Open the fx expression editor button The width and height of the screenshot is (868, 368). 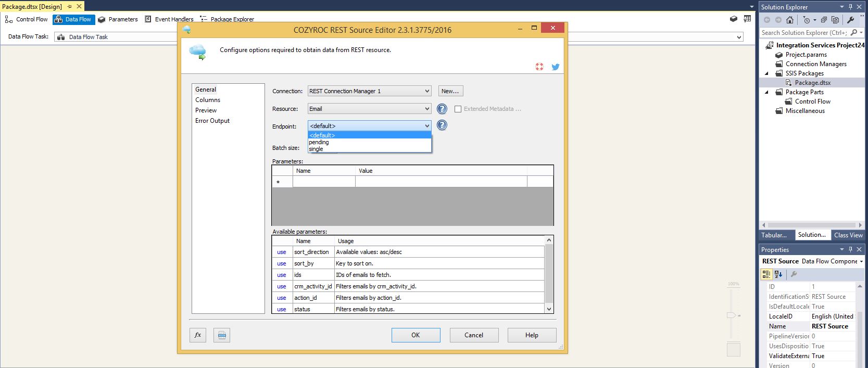click(198, 335)
